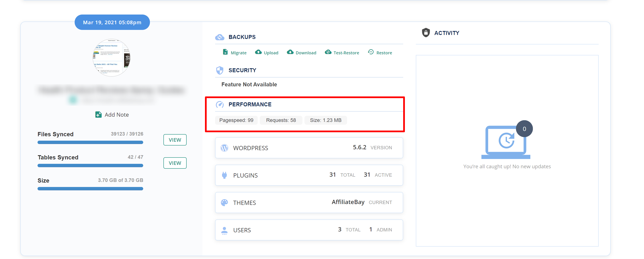This screenshot has height=259, width=644.
Task: Click the Upload cloud icon
Action: pos(258,52)
